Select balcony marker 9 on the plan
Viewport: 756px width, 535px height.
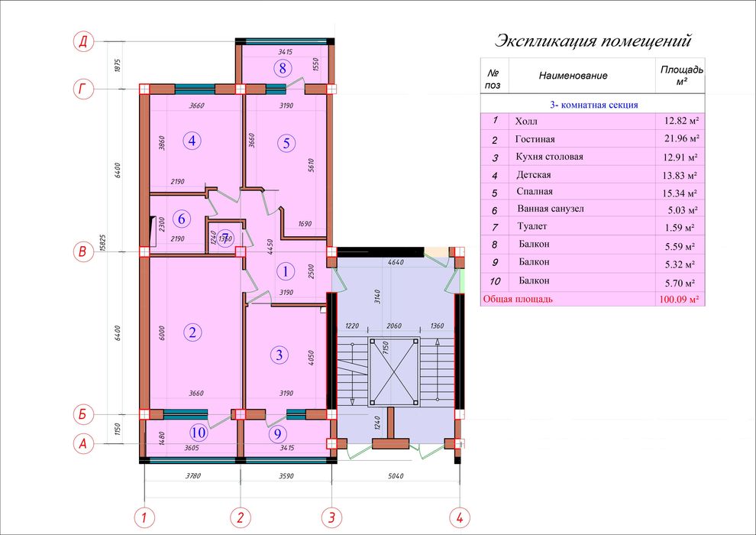point(277,433)
